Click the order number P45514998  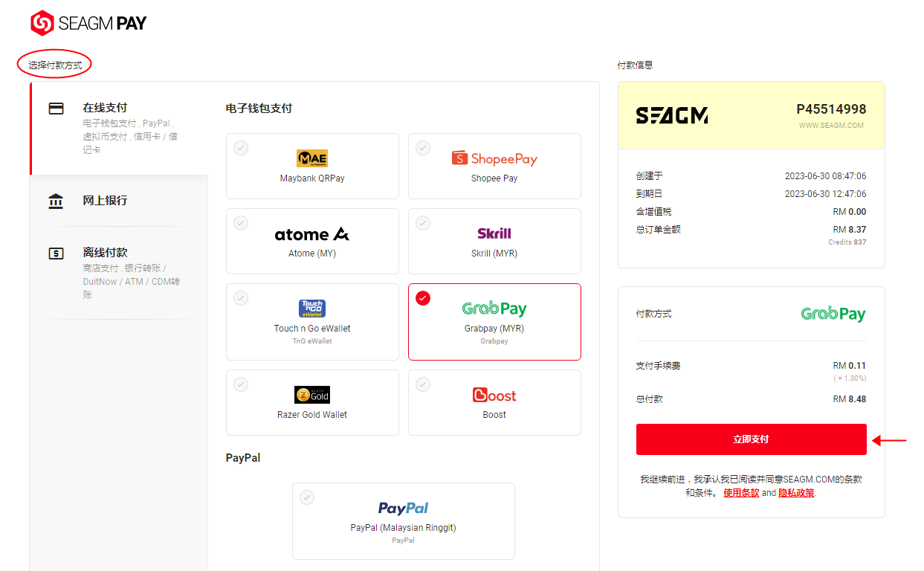831,109
